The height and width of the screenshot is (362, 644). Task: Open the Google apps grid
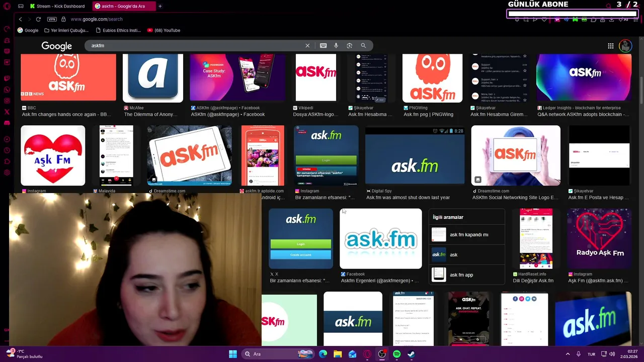[610, 46]
